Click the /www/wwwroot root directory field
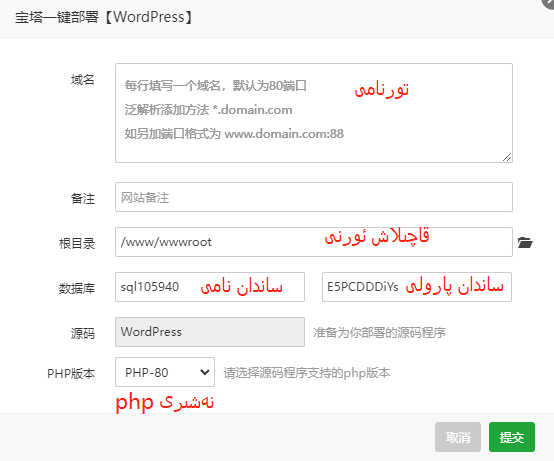This screenshot has height=461, width=554. click(314, 242)
